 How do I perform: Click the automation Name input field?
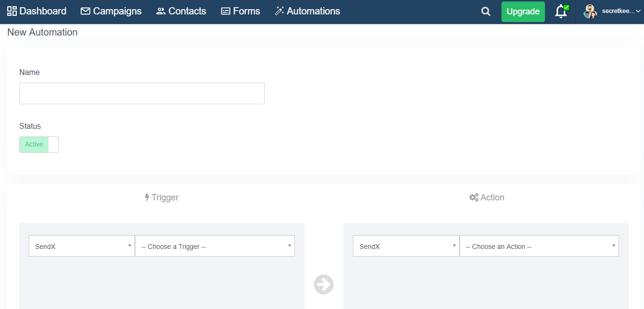(x=142, y=93)
